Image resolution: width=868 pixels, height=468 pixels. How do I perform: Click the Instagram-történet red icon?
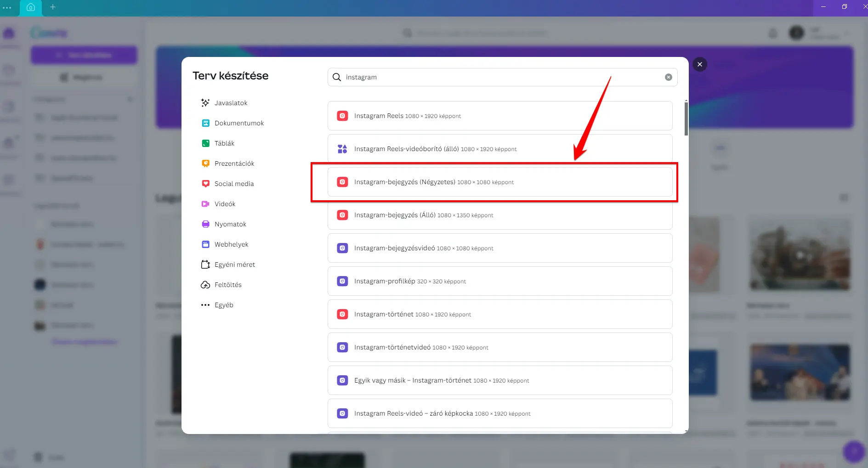(342, 314)
